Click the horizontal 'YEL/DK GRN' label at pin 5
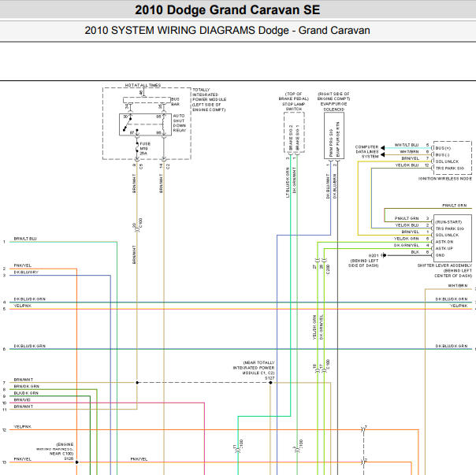The image size is (476, 475). point(406,239)
